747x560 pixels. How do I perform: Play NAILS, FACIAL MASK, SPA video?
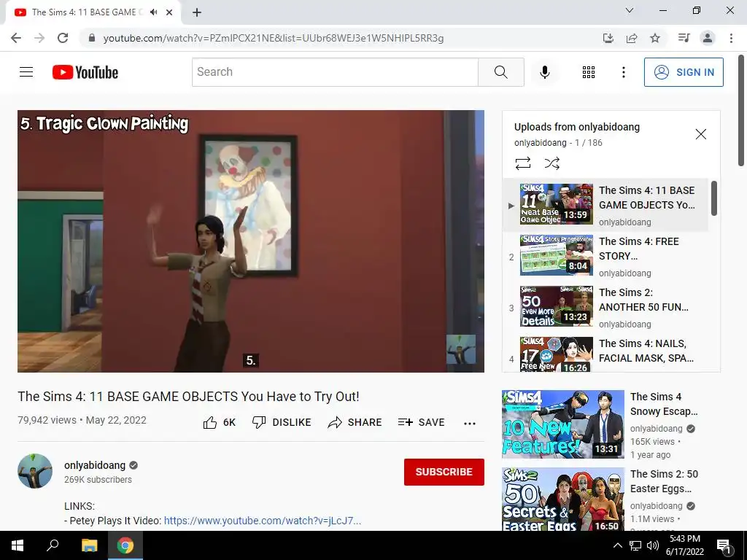tap(605, 354)
